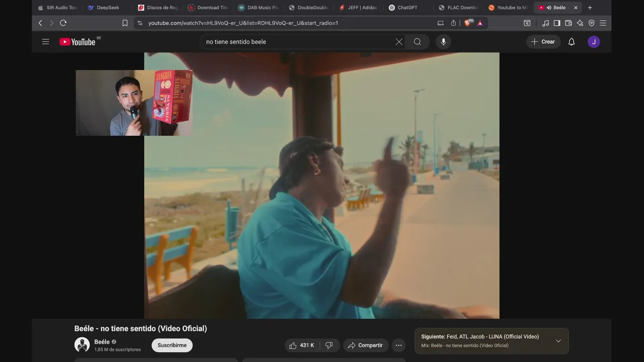Go forward in browser history
The height and width of the screenshot is (362, 644).
click(x=51, y=23)
